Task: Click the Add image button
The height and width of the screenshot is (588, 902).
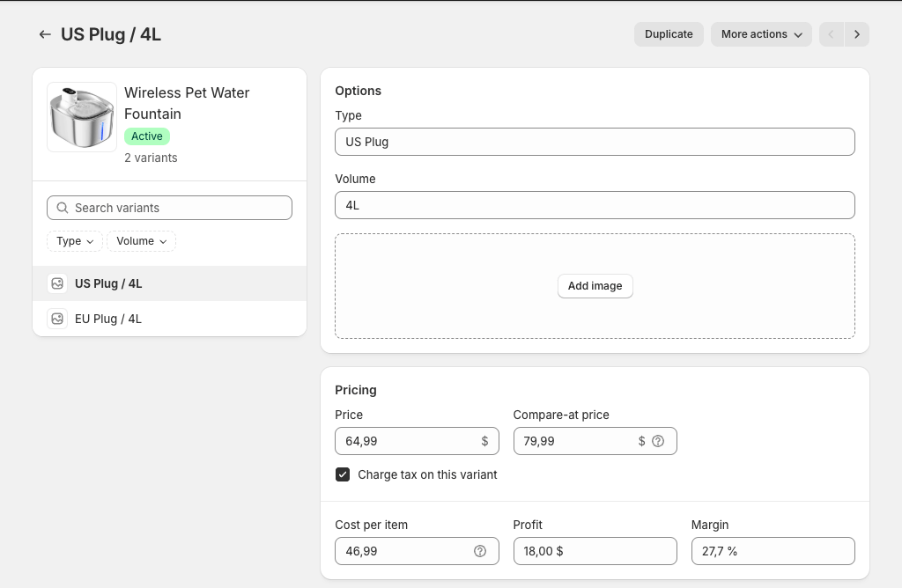Action: [595, 286]
